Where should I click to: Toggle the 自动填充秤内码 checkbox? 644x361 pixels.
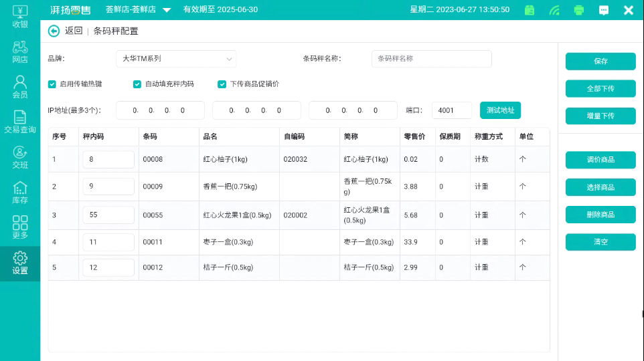pyautogui.click(x=137, y=84)
